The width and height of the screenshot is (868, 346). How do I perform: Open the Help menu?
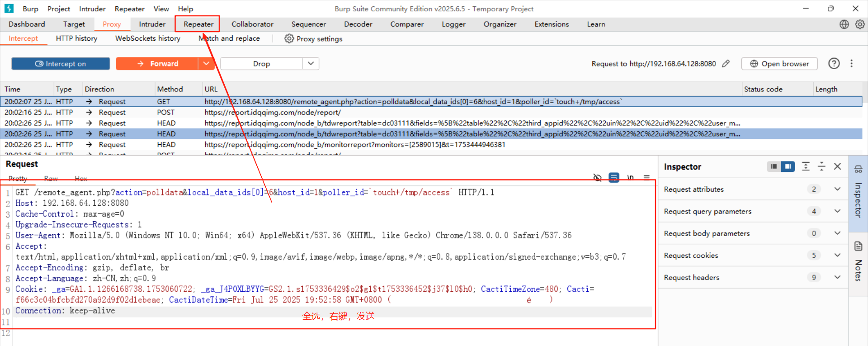click(185, 9)
